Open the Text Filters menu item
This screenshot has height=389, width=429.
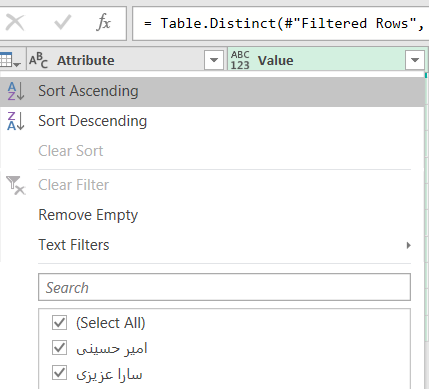pos(212,245)
